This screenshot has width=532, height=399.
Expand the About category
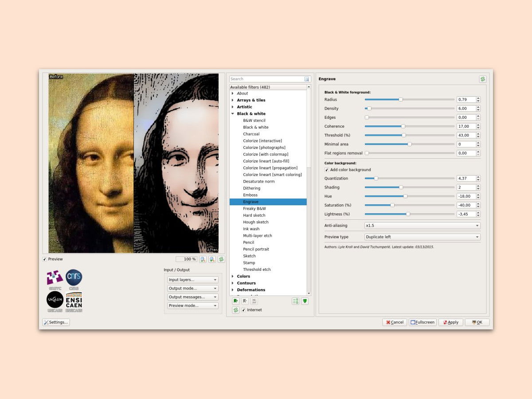(x=232, y=94)
